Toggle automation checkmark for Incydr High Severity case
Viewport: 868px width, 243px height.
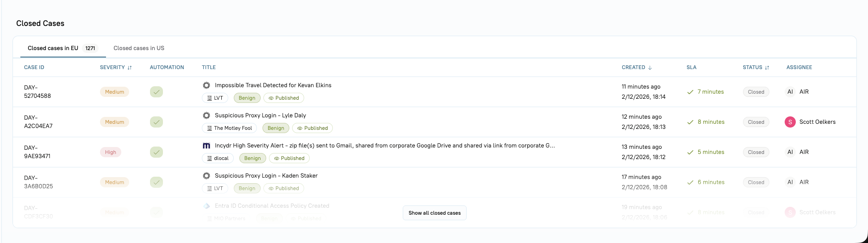click(x=156, y=152)
